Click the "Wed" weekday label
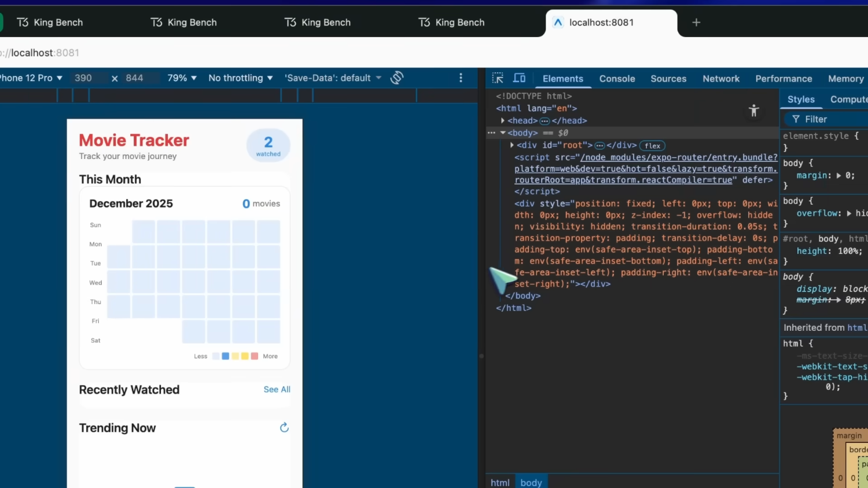This screenshot has width=868, height=488. pyautogui.click(x=95, y=283)
